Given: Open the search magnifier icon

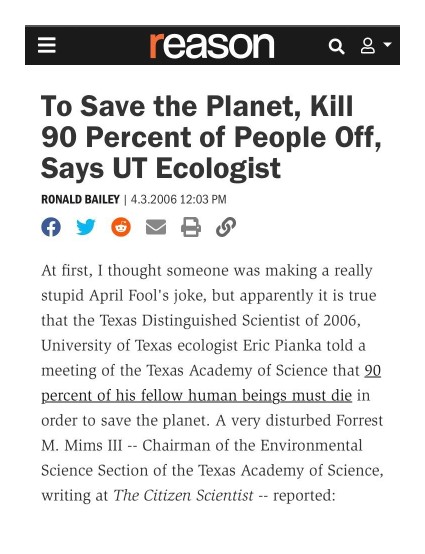Looking at the screenshot, I should click(x=336, y=47).
